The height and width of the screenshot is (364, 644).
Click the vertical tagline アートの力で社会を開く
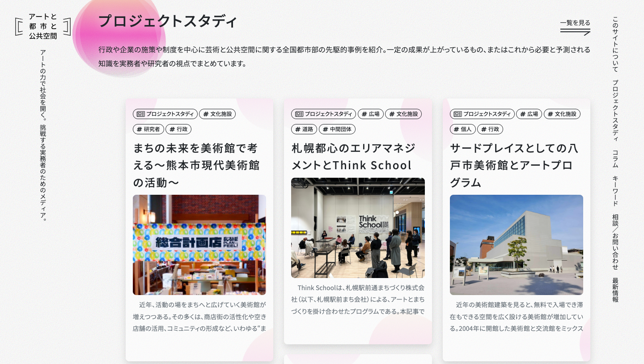43,135
